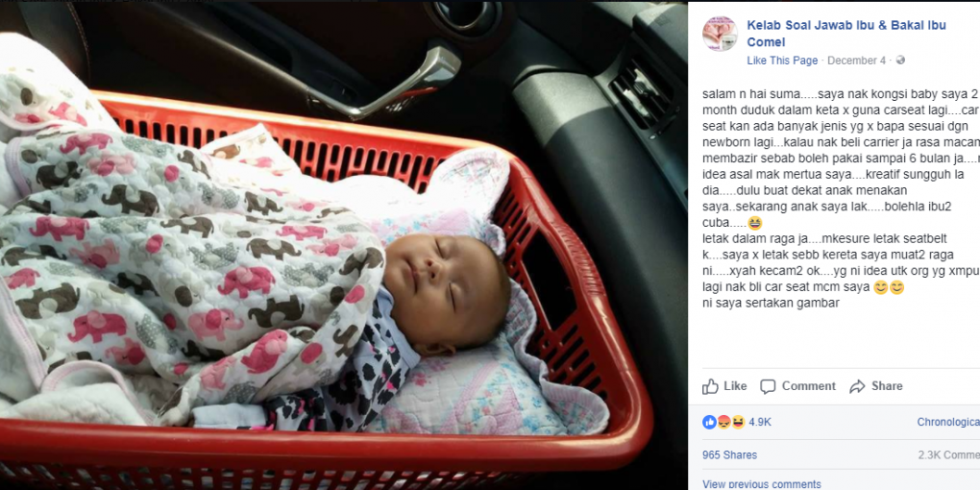This screenshot has height=490, width=980.
Task: Open the 2.3K comments count
Action: click(x=948, y=455)
